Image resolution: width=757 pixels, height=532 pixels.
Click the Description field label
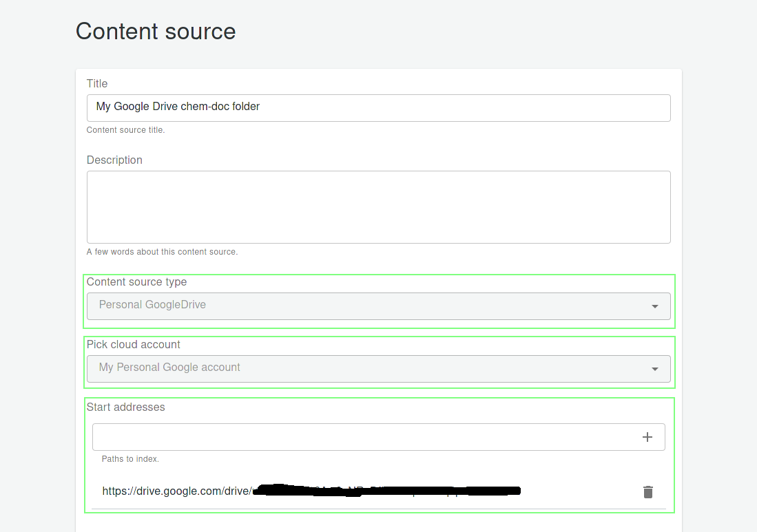point(114,160)
